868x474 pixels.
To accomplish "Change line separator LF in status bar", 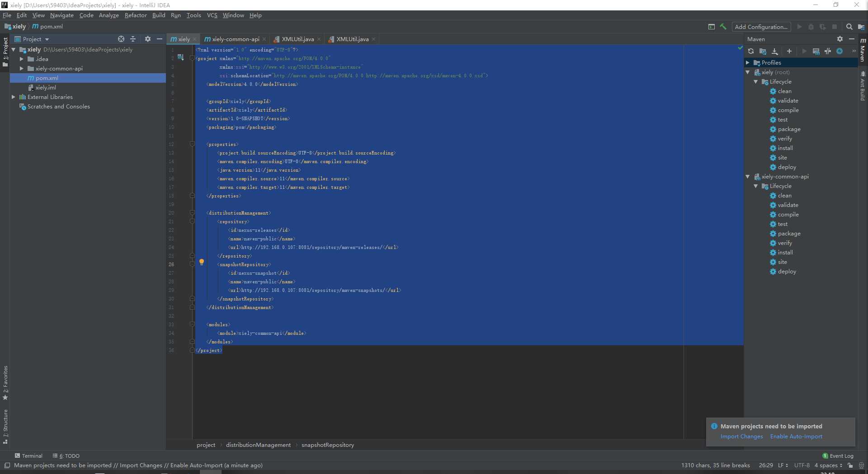I will click(x=783, y=465).
